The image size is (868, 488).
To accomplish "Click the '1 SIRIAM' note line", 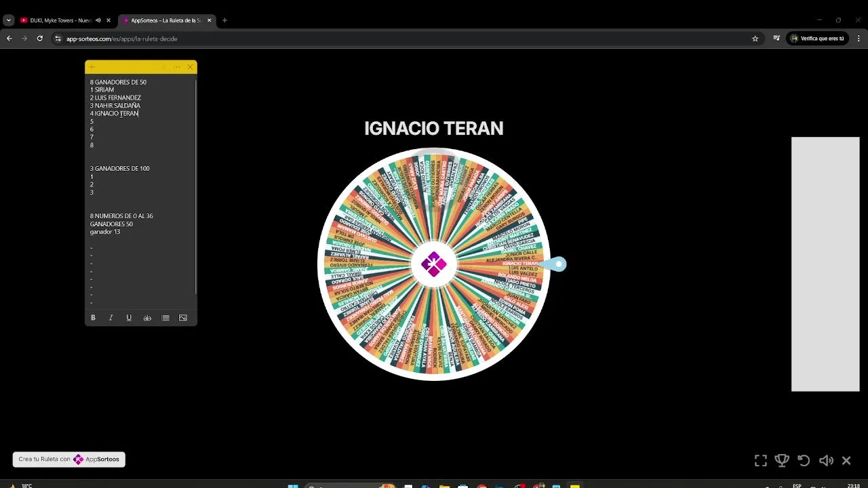I will point(102,90).
